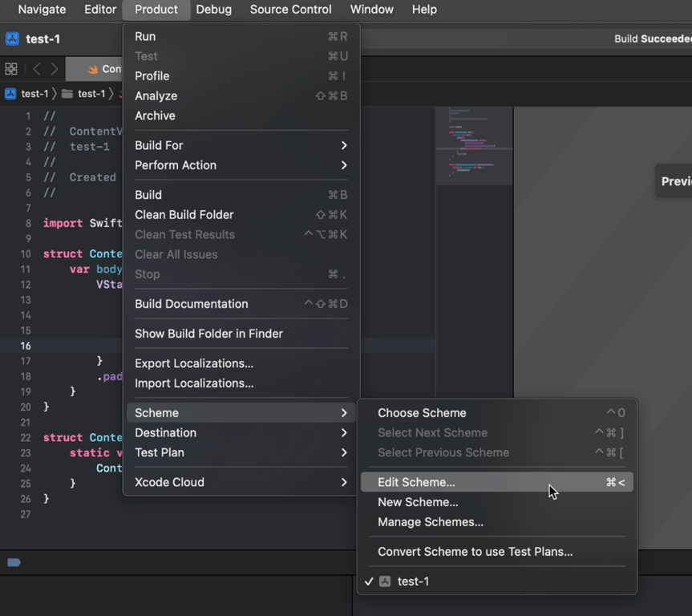Open the Debug menu
This screenshot has height=616, width=692.
click(213, 10)
